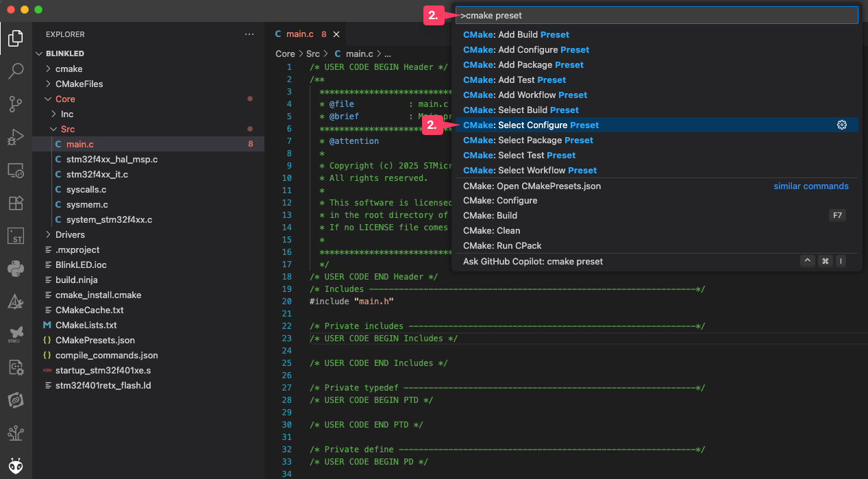The height and width of the screenshot is (479, 868).
Task: Run the CMake: Build command
Action: coord(490,215)
